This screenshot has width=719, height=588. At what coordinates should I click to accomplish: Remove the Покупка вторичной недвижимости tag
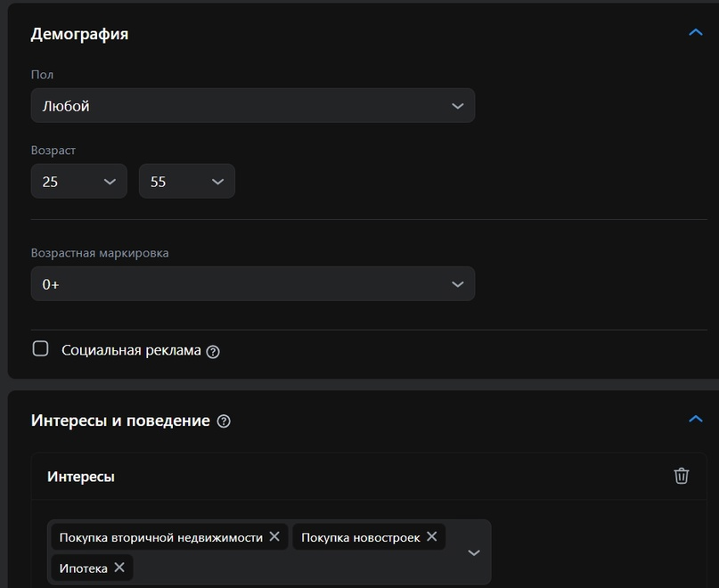pos(274,536)
